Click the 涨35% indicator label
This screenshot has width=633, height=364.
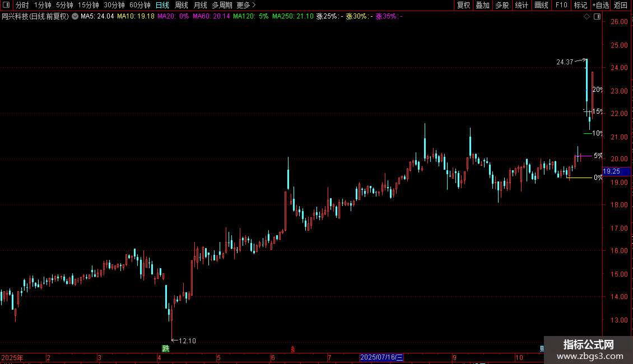coord(389,17)
